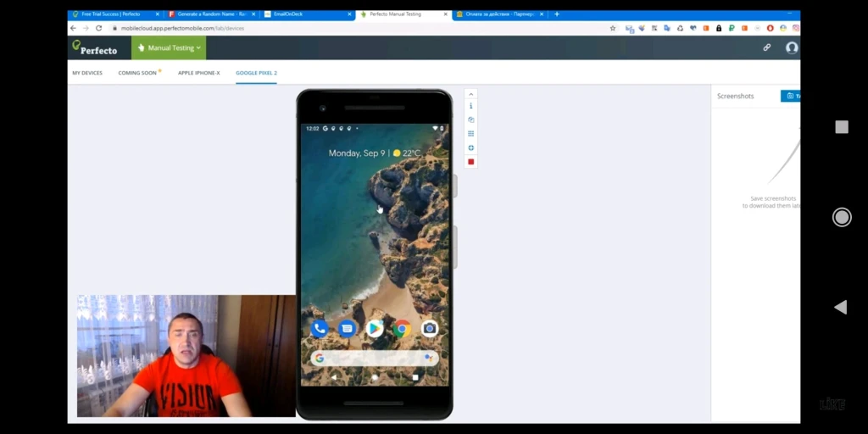
Task: Open the grid keypad icon in the device toolbar
Action: point(471,133)
